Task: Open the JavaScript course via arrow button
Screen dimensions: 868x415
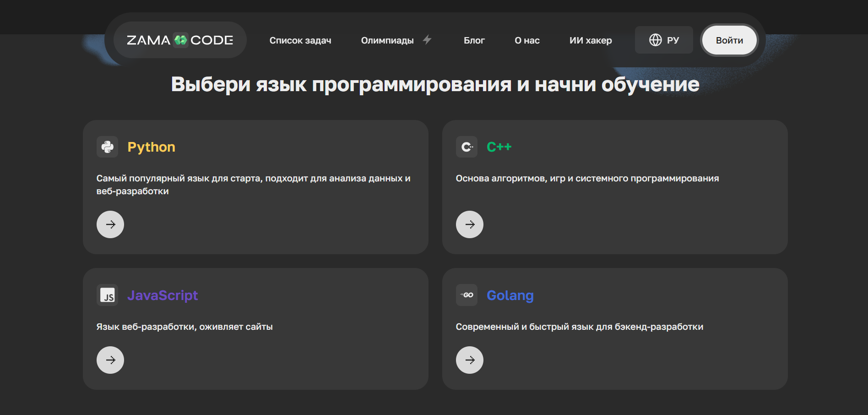Action: tap(110, 360)
